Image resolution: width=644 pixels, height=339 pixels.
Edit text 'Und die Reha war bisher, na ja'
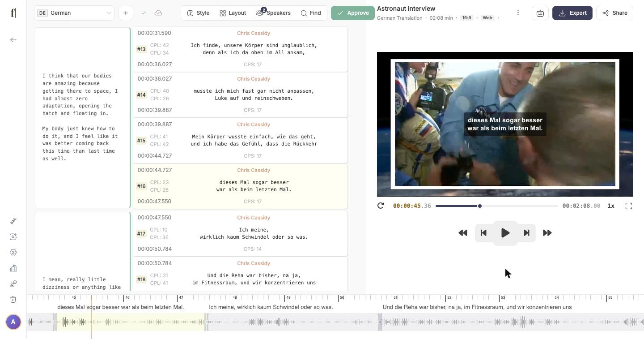click(x=254, y=275)
